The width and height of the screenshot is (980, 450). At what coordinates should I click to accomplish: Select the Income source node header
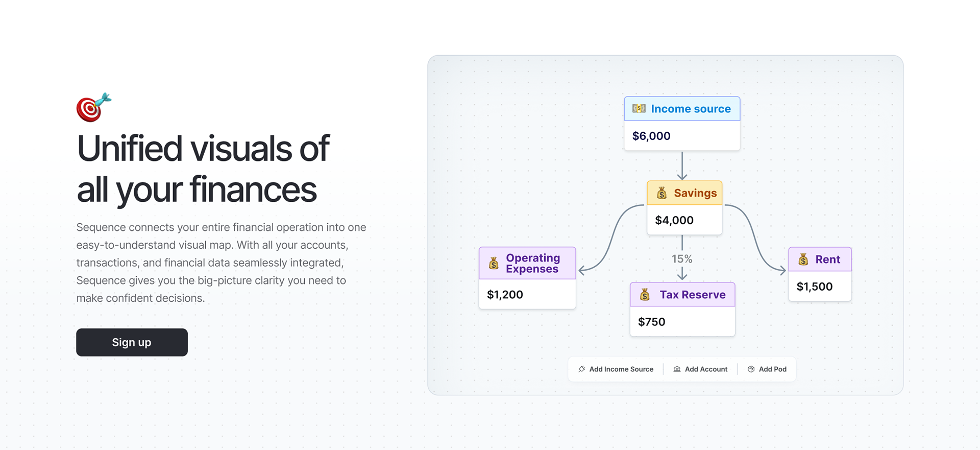682,109
